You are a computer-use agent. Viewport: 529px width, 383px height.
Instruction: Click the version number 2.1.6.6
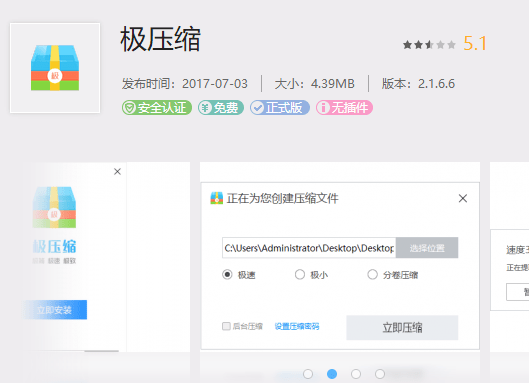pyautogui.click(x=437, y=84)
